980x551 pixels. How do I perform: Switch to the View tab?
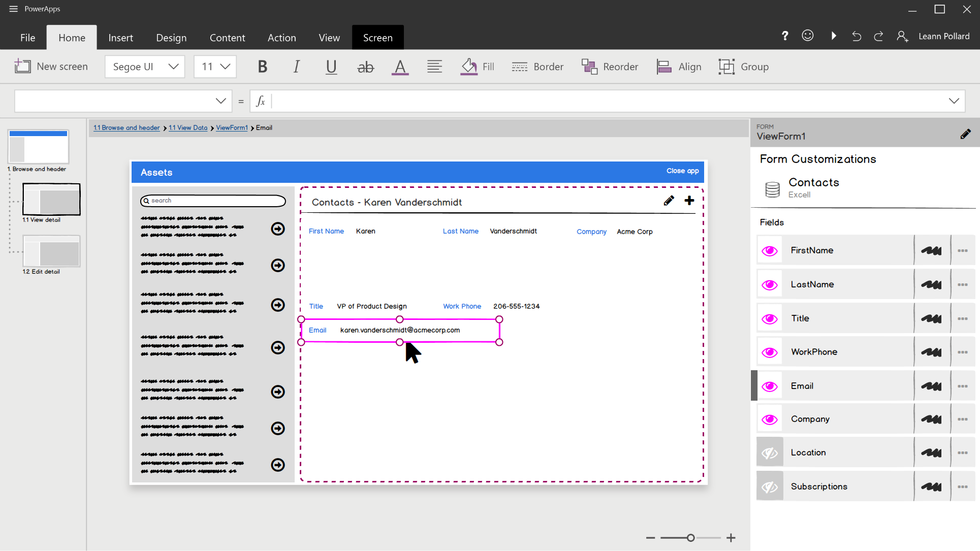click(329, 38)
